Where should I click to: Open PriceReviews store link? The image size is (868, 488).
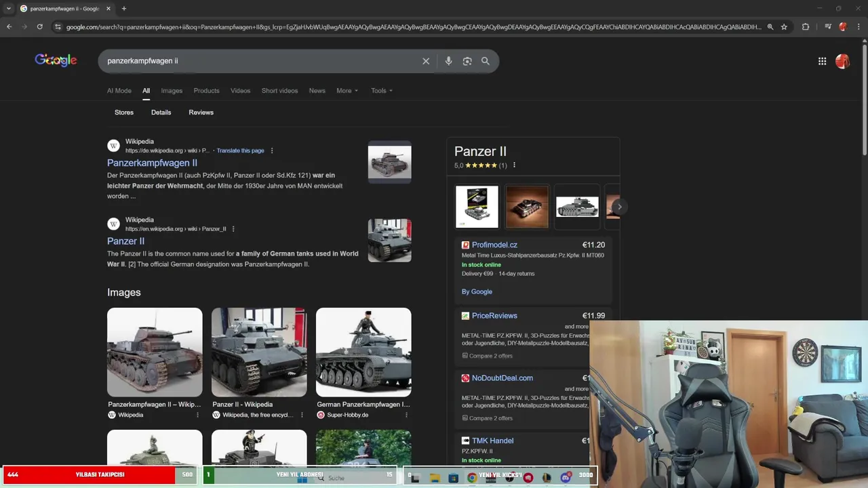point(494,316)
